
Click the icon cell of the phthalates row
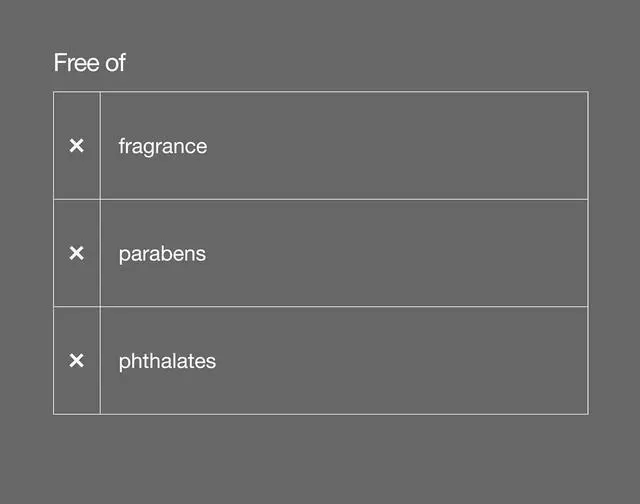tap(76, 389)
